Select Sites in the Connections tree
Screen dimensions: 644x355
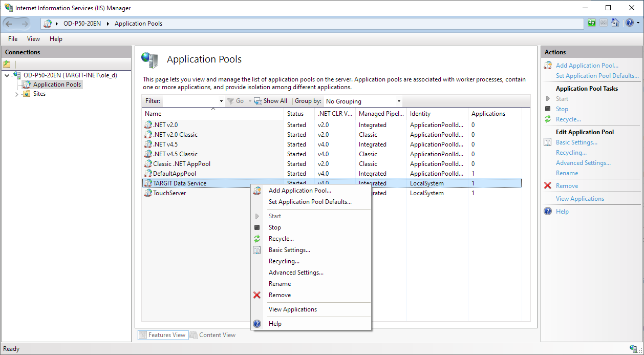click(x=39, y=94)
